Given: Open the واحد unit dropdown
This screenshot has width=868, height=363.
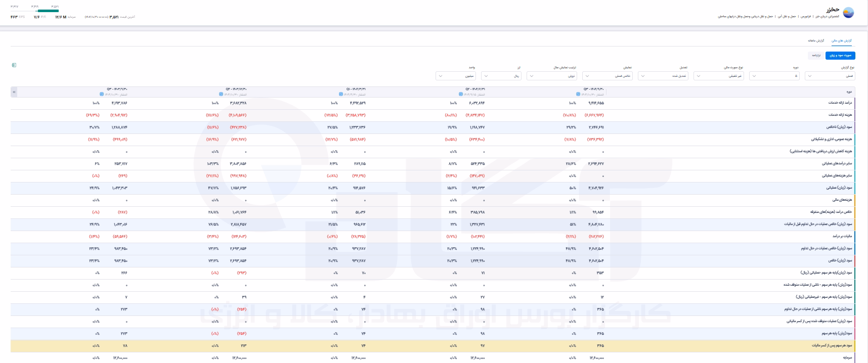Looking at the screenshot, I should pyautogui.click(x=455, y=76).
